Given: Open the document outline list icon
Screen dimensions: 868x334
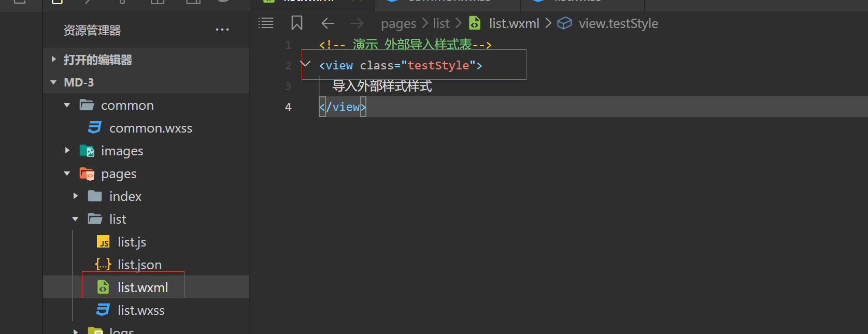Looking at the screenshot, I should [x=266, y=23].
